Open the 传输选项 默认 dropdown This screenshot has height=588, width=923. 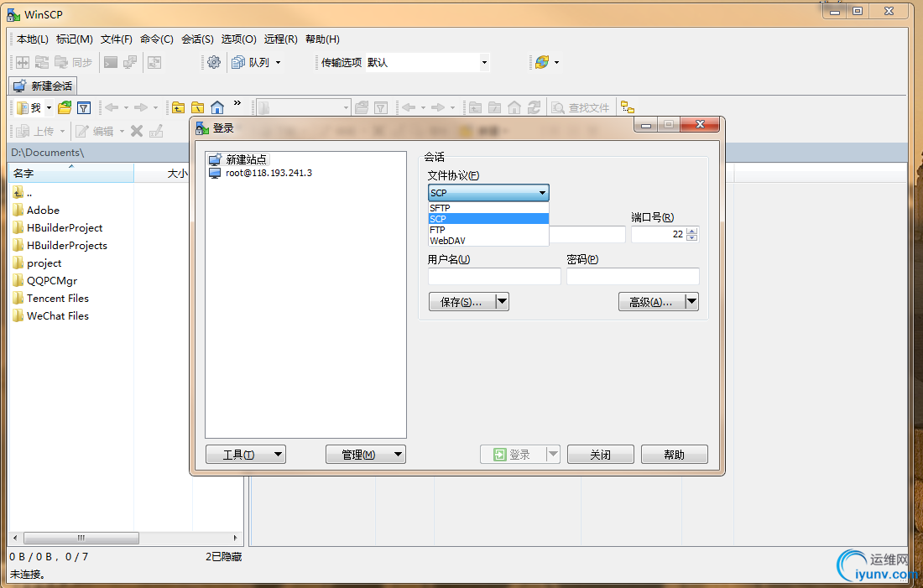484,62
